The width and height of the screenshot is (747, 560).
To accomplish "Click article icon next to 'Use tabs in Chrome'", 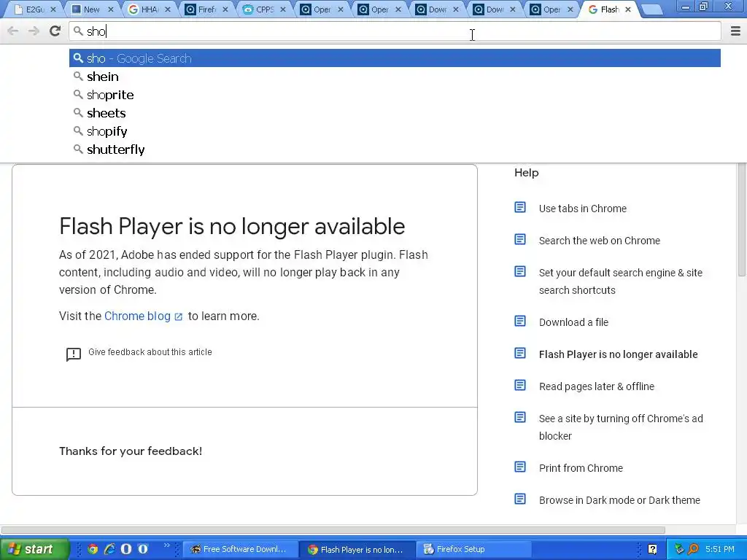I will pos(520,208).
